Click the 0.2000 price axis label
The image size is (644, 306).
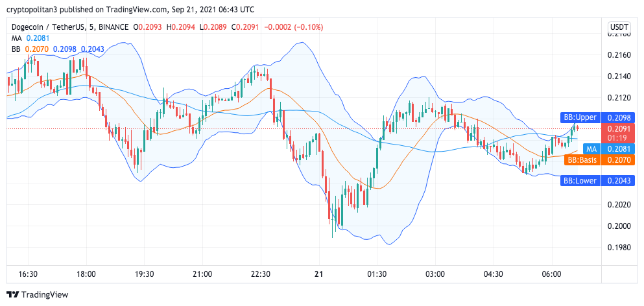click(x=617, y=226)
